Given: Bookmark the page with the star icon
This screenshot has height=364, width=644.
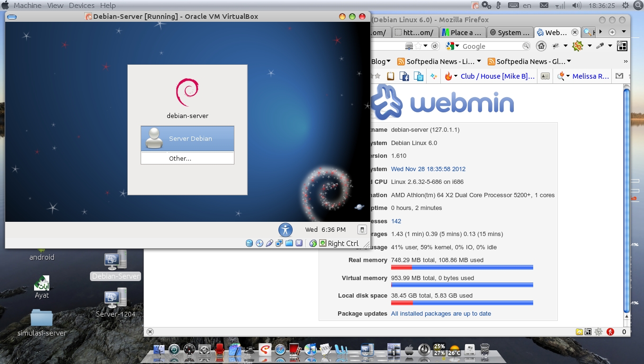Looking at the screenshot, I should point(418,46).
